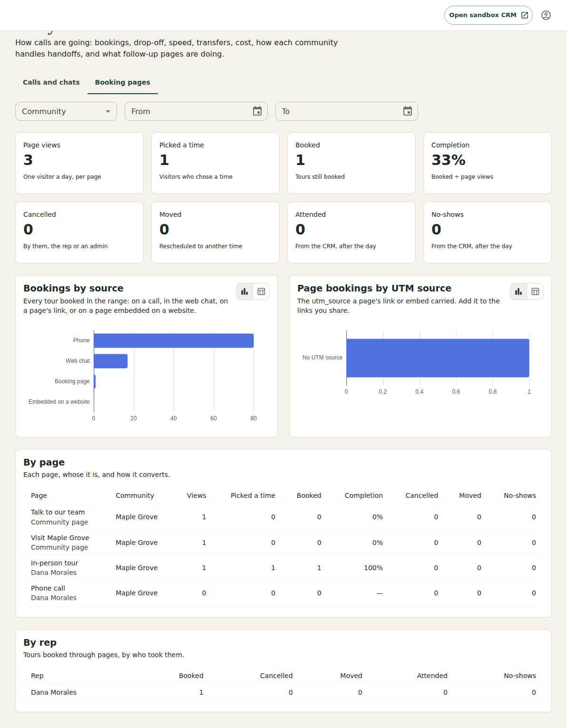Open the user account icon

[546, 15]
